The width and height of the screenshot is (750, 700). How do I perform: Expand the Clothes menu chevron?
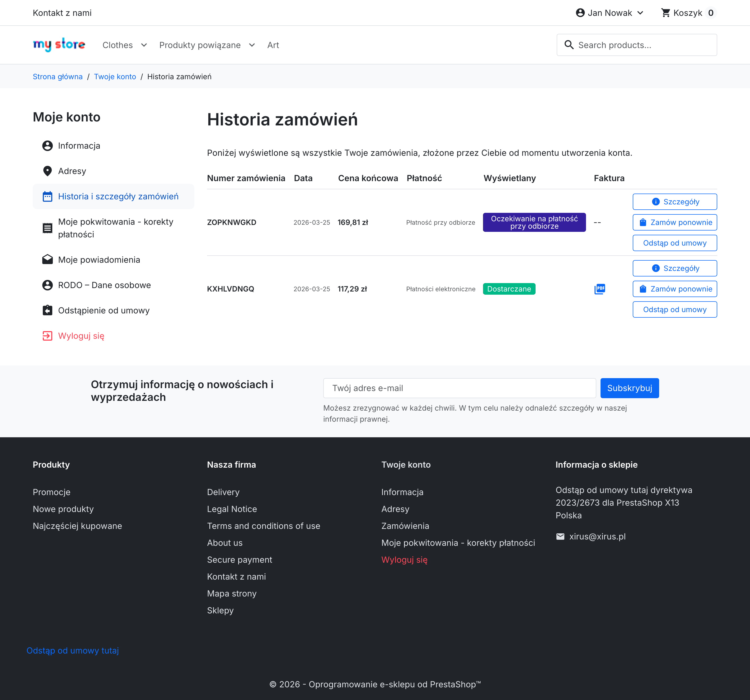click(144, 45)
